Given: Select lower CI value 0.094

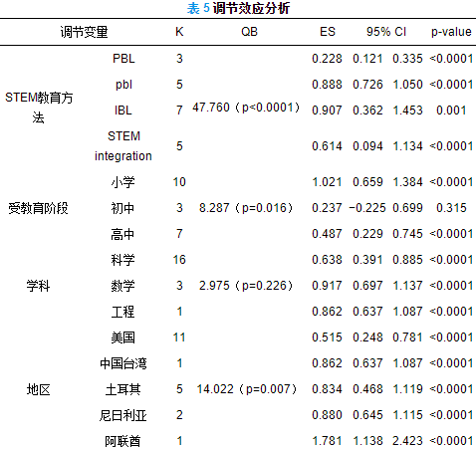Looking at the screenshot, I should 367,146.
